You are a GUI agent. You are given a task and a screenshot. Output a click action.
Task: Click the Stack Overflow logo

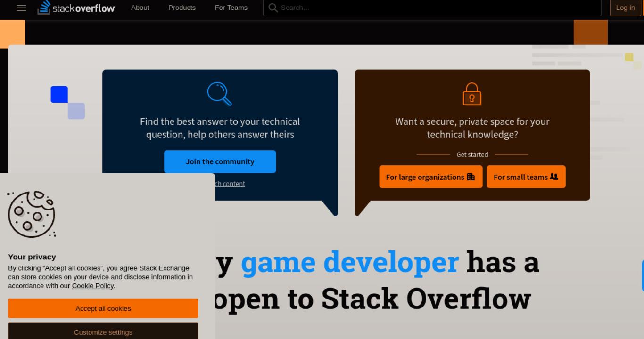(x=76, y=8)
